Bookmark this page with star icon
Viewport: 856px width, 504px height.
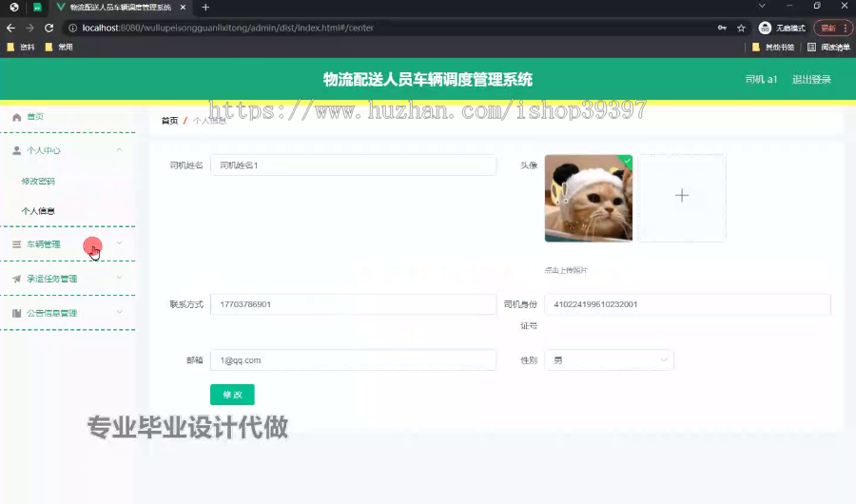click(x=741, y=28)
